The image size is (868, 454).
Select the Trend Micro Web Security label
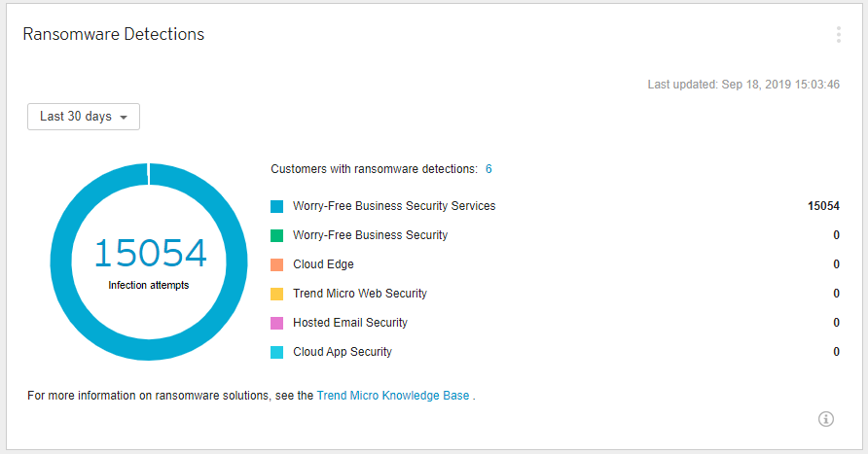pos(360,294)
